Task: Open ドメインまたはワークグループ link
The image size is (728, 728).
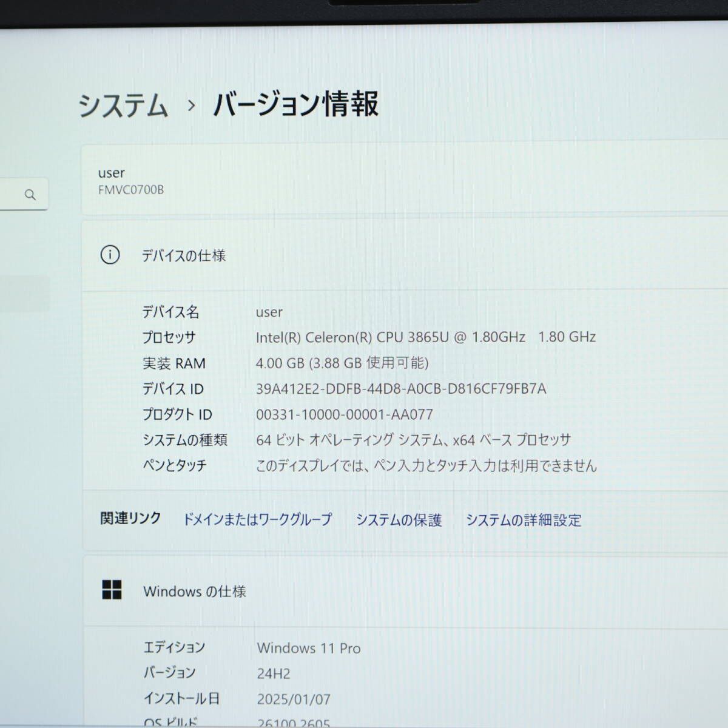Action: (257, 519)
